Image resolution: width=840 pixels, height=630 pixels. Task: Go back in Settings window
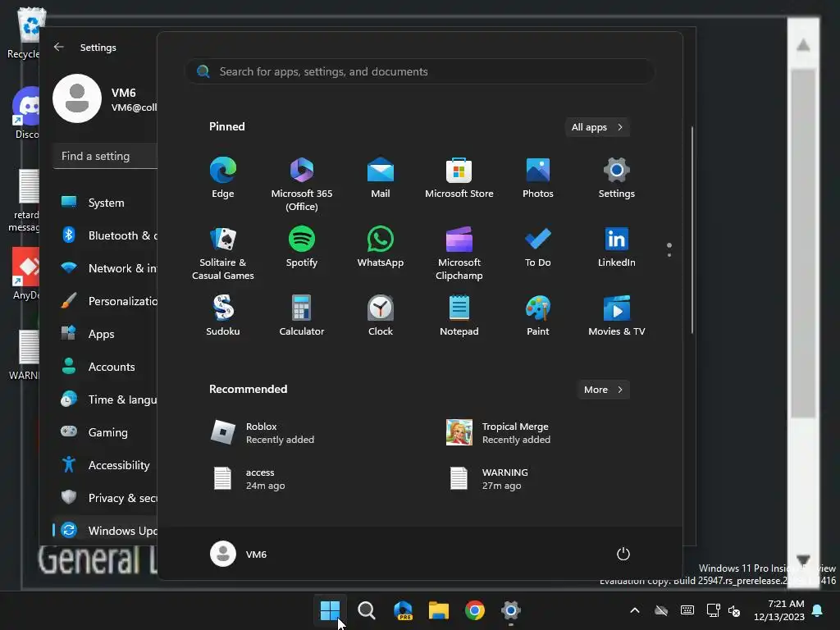59,47
